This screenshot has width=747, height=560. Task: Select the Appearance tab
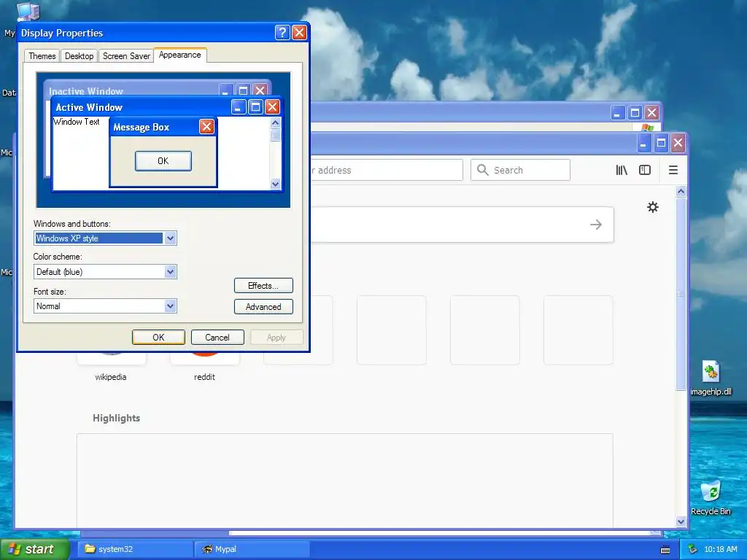click(x=180, y=55)
